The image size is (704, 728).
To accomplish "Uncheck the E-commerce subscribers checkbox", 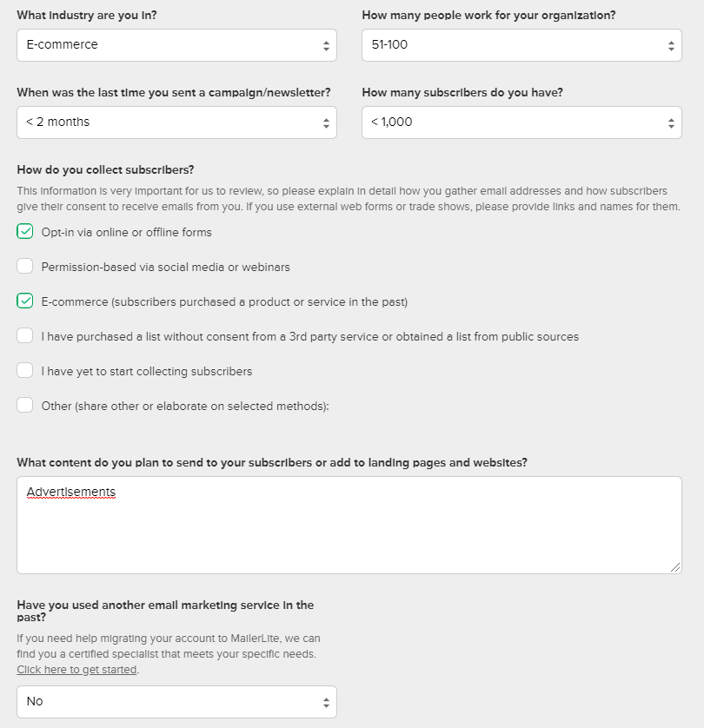I will point(25,301).
